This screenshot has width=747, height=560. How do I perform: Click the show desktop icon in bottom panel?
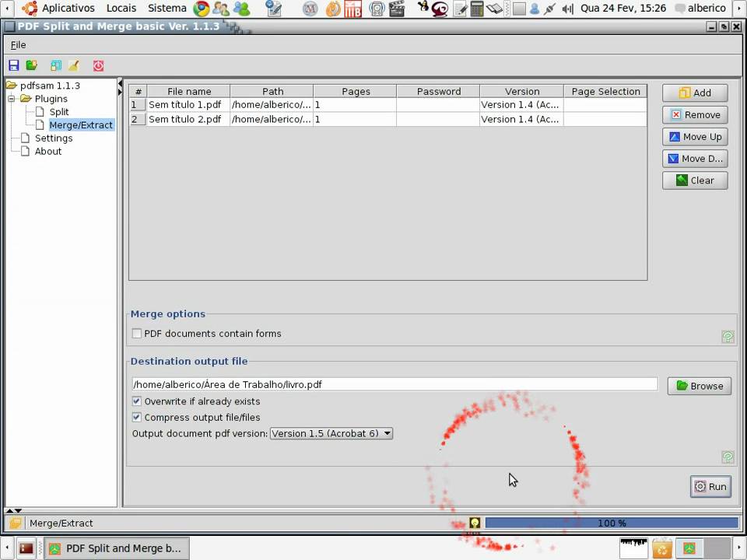tap(26, 548)
